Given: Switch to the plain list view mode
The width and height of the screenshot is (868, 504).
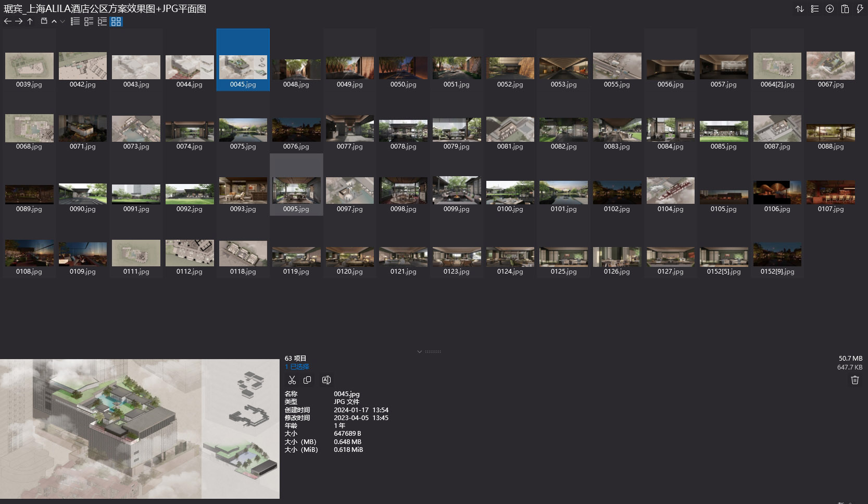Looking at the screenshot, I should [76, 21].
